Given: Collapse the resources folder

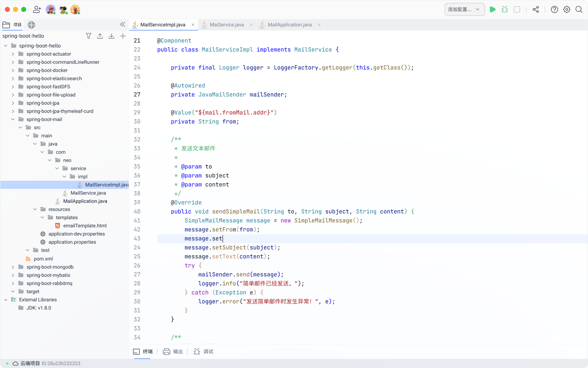Looking at the screenshot, I should tap(35, 209).
